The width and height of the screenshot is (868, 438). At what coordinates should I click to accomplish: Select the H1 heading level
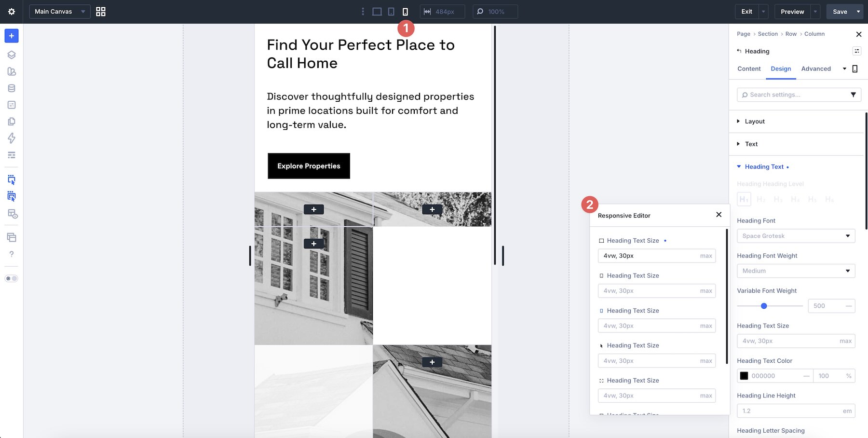coord(744,199)
